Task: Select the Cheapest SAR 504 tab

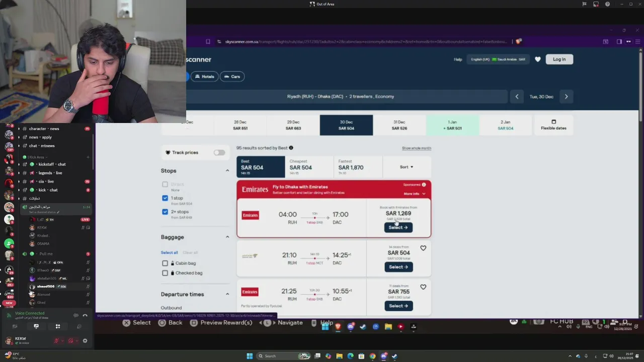Action: pos(309,167)
